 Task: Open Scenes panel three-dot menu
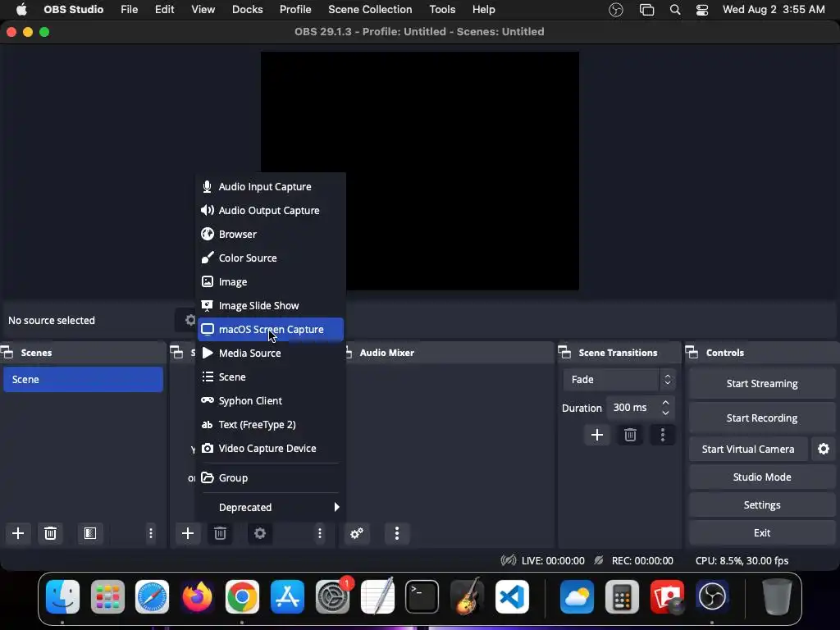coord(151,533)
